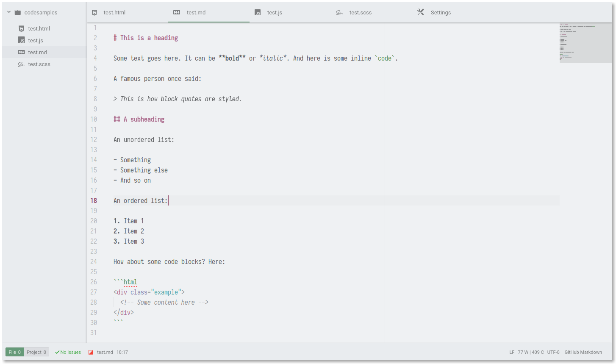Viewport: 616px width, 364px height.
Task: Open go-to-line via 18:17 cursor position
Action: point(122,352)
